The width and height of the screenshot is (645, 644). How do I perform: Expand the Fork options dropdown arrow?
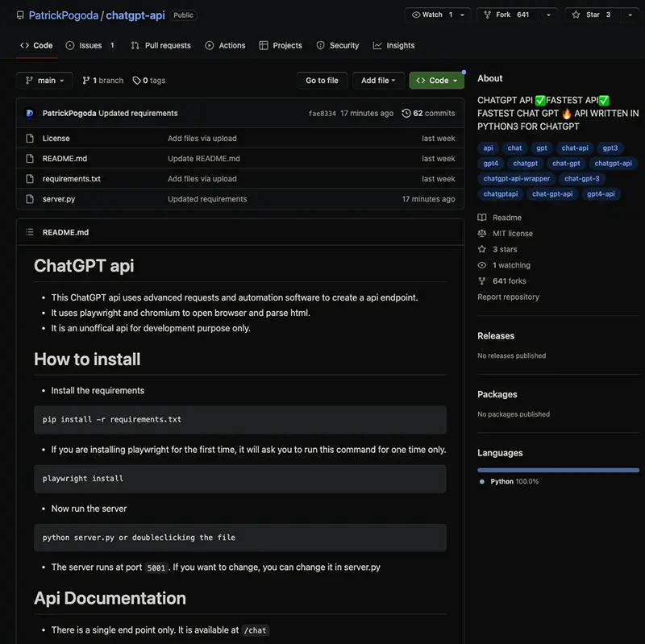pos(548,15)
